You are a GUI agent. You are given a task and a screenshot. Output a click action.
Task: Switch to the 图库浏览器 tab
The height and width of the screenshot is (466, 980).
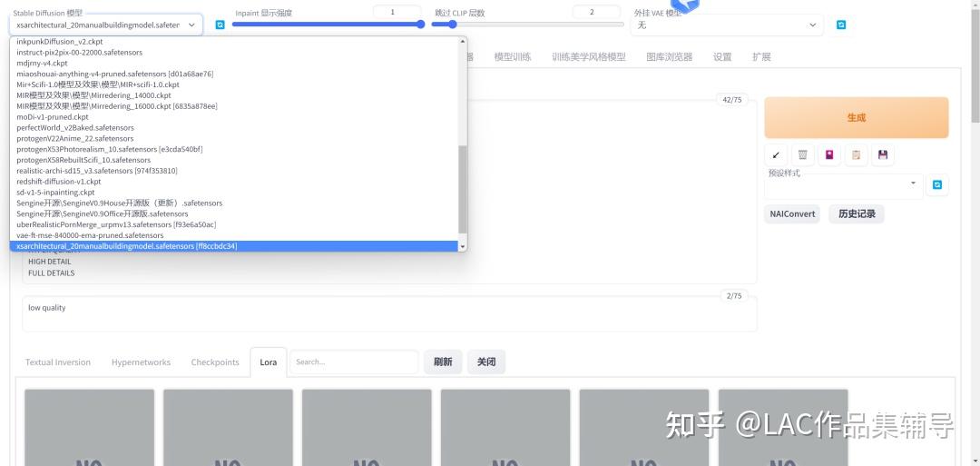coord(670,57)
